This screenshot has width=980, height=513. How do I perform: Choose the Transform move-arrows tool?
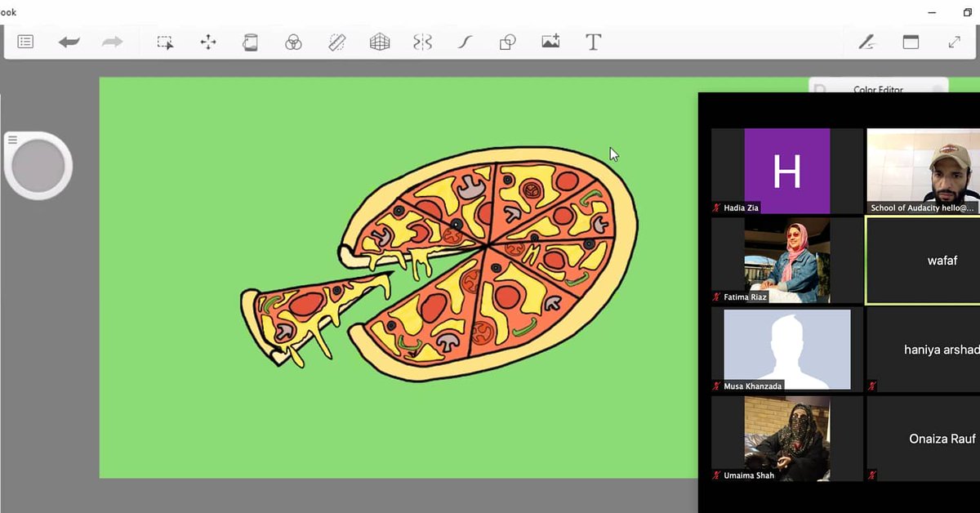click(x=208, y=42)
